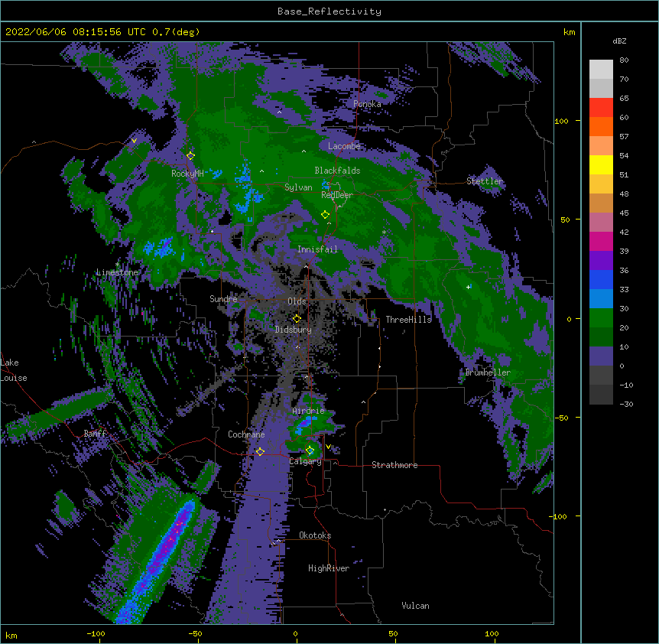Click the bright green 20-30 dBZ legend swatch
This screenshot has width=659, height=644.
601,318
